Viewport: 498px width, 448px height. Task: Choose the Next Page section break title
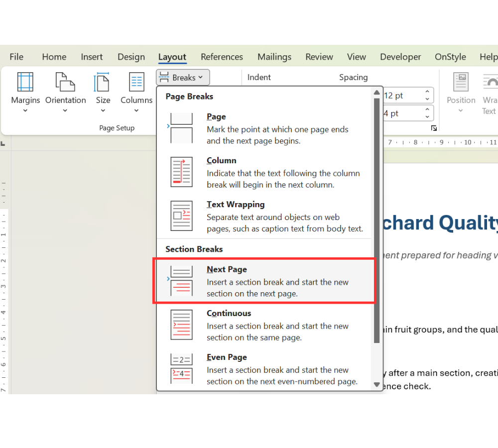(227, 269)
